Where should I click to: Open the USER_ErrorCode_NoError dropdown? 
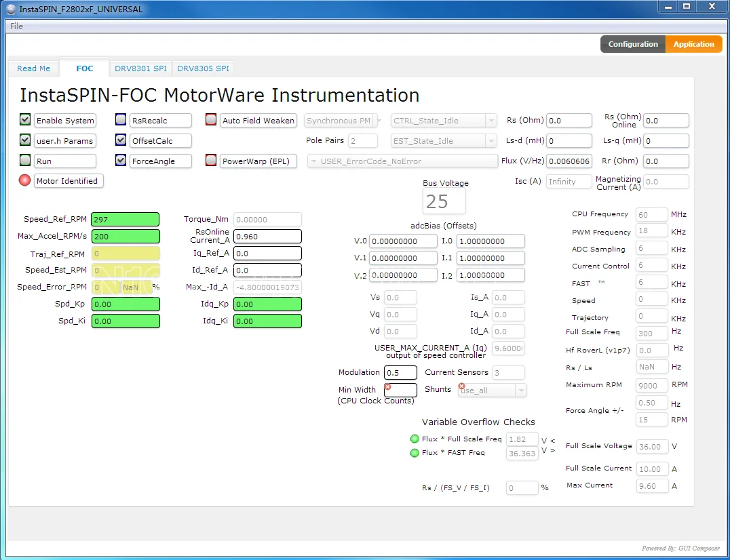point(403,161)
